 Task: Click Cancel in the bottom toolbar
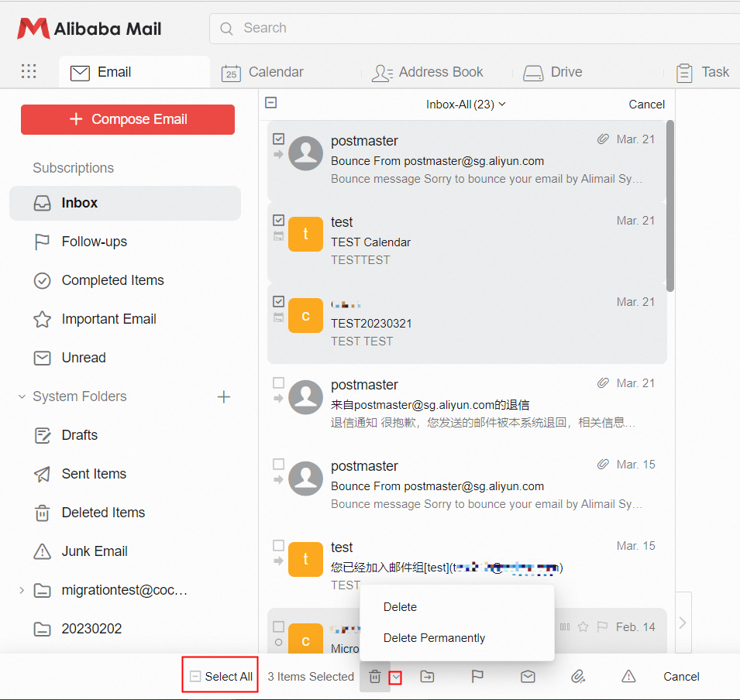pos(681,677)
